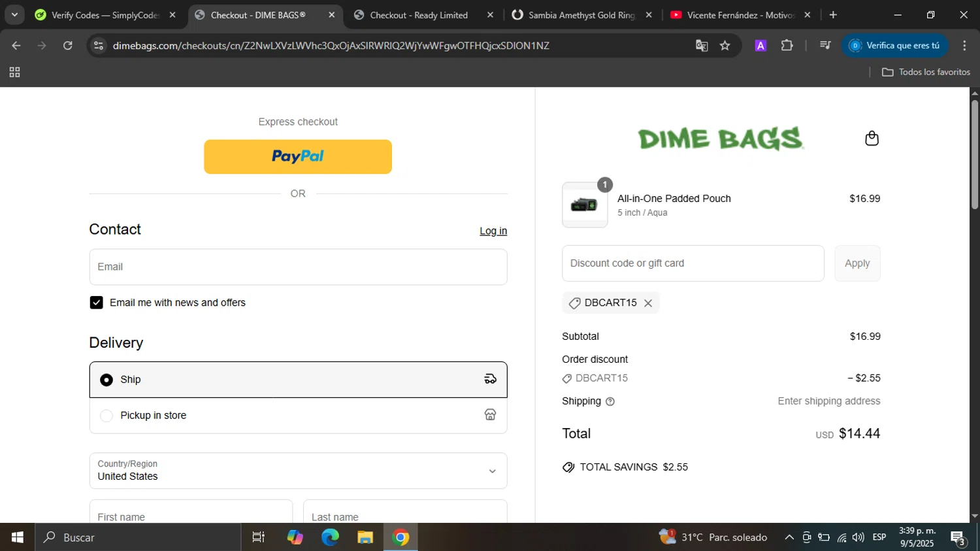Close the Checkout - Ready Limited tab
The width and height of the screenshot is (980, 551).
(490, 14)
